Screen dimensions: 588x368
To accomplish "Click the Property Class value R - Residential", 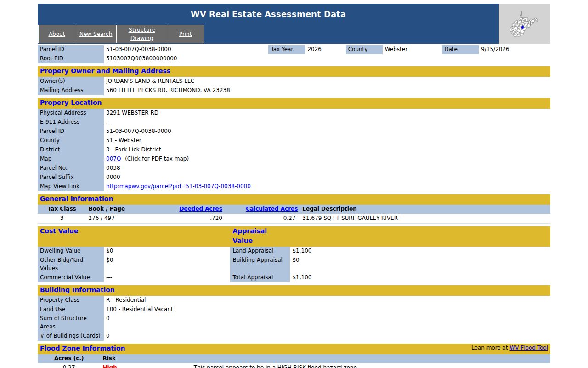I will click(x=126, y=300).
